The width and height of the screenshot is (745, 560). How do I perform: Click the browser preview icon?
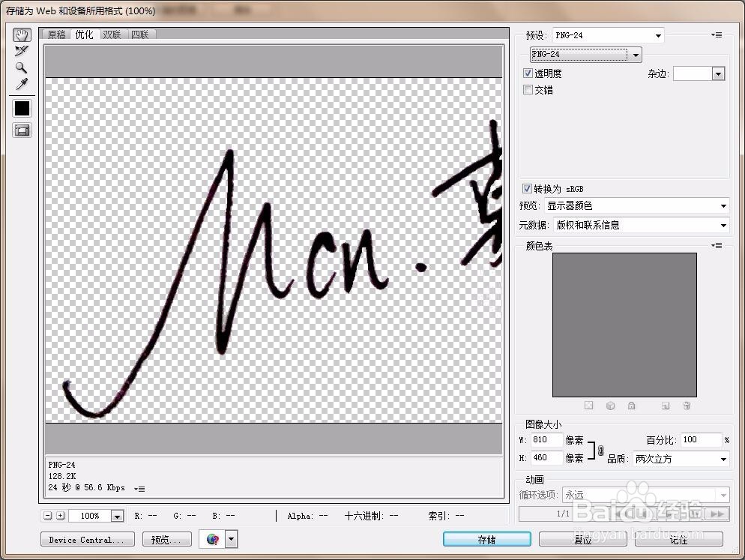click(x=213, y=539)
